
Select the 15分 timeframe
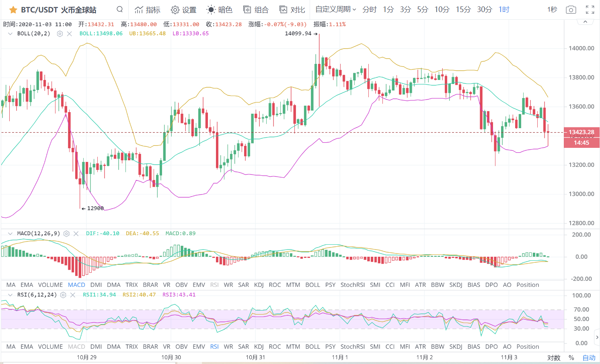click(463, 9)
